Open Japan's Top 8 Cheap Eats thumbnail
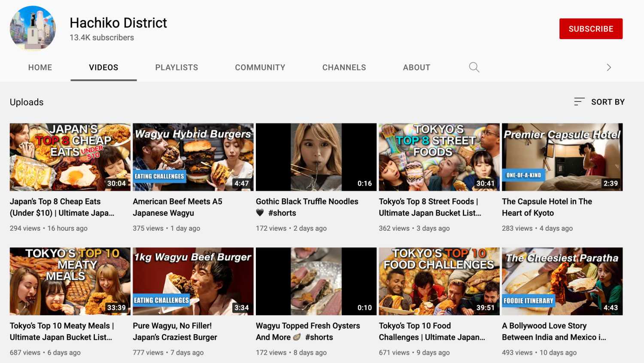The image size is (644, 363). click(70, 157)
